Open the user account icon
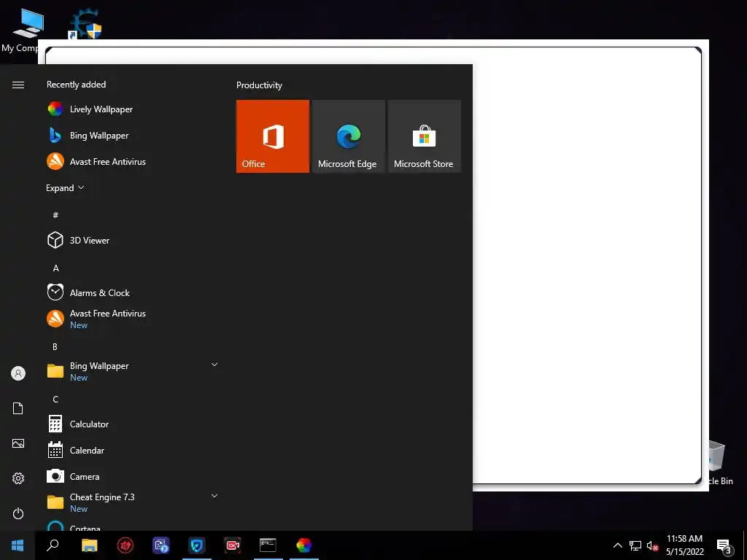Screen dimensions: 747x560 18,373
